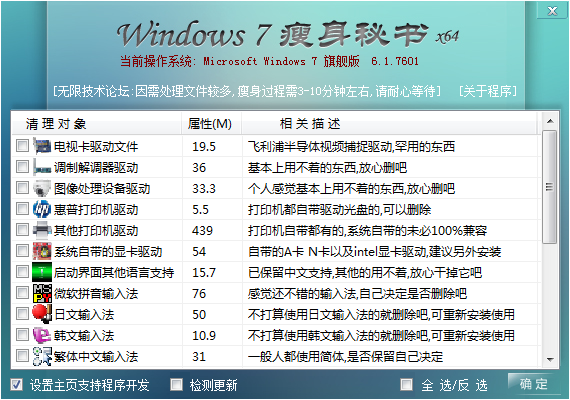Select the 调制解调器驱动 row label
The height and width of the screenshot is (400, 570).
(x=96, y=168)
